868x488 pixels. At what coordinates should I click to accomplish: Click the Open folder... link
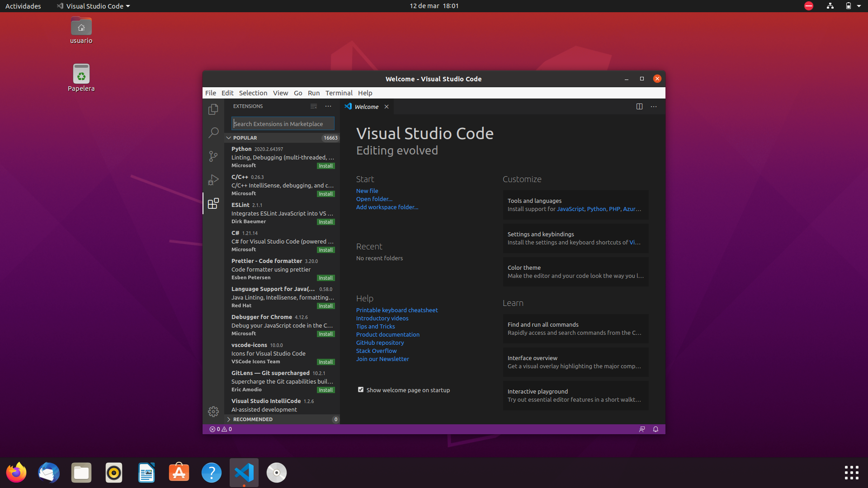(x=374, y=199)
